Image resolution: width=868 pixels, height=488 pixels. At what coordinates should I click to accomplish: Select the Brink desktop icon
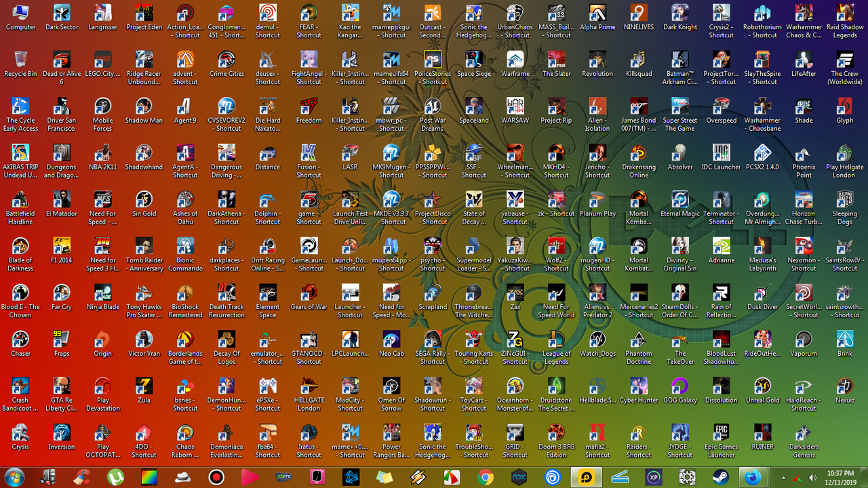tap(845, 344)
